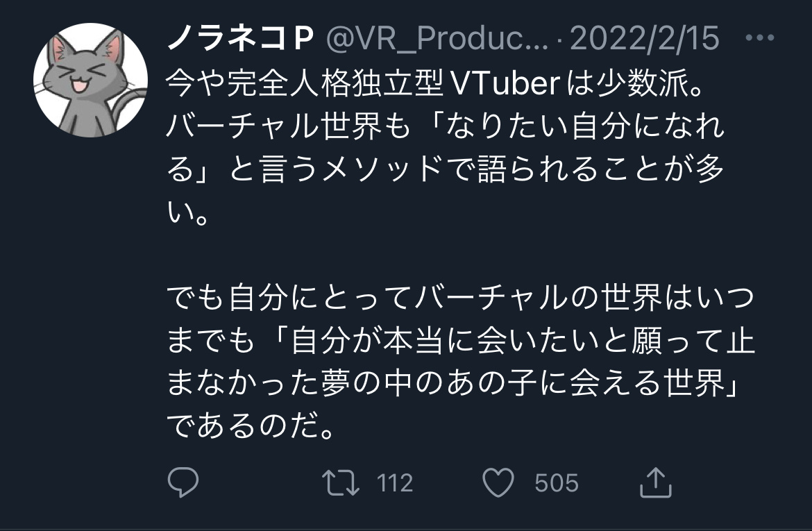Tap the share upload icon
Viewport: 812px width, 531px height.
coord(656,482)
